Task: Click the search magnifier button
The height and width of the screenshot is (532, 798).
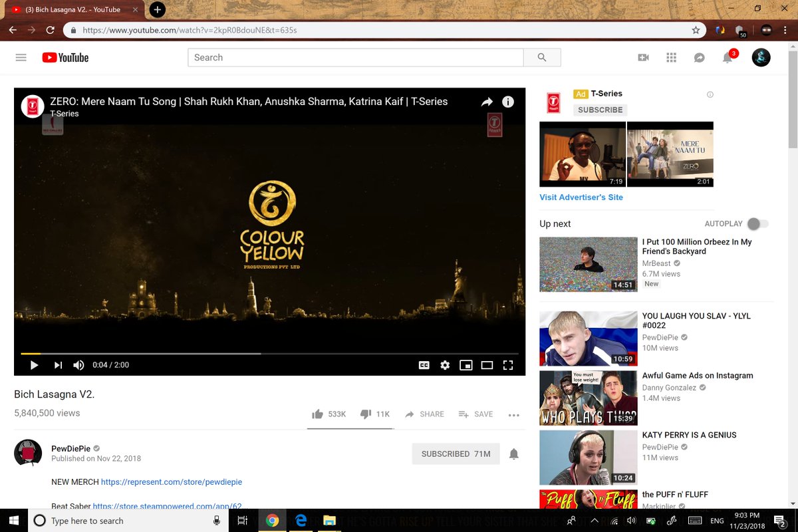Action: coord(542,58)
